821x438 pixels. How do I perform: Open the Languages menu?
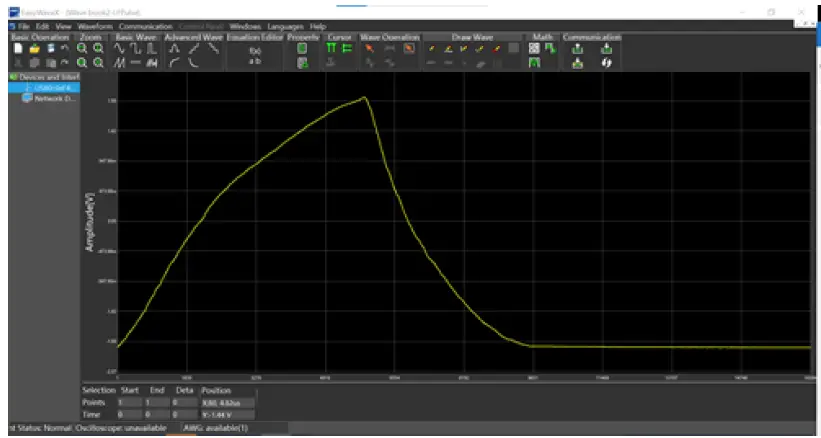285,26
